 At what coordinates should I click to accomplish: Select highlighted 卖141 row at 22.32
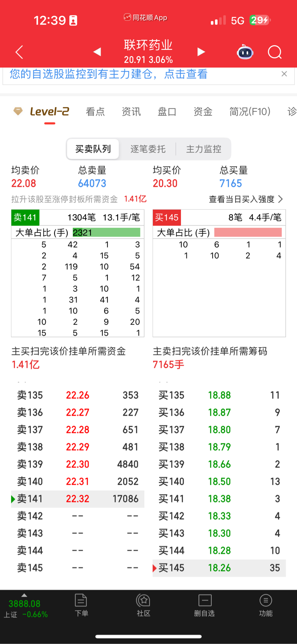coord(78,499)
